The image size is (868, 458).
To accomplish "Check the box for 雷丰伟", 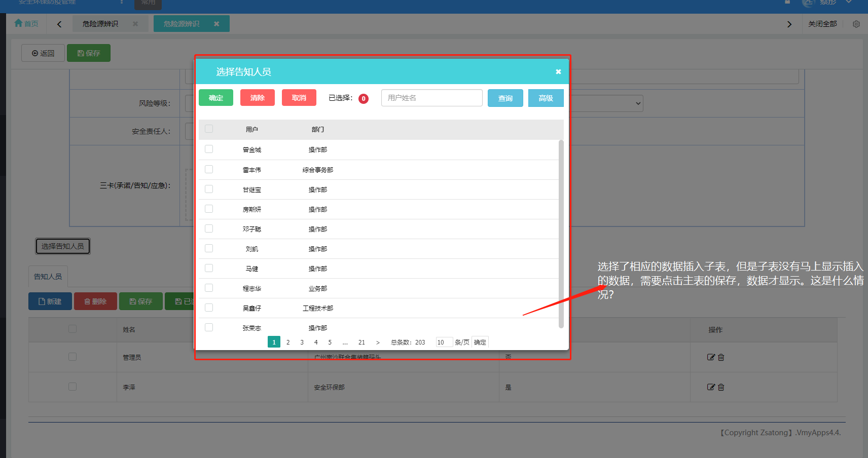I will click(x=209, y=169).
